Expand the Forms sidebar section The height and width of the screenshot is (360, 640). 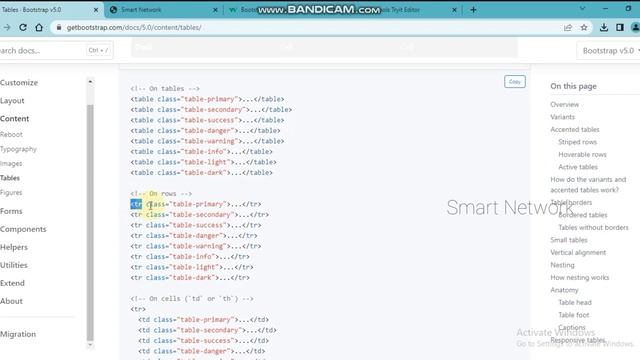click(11, 211)
